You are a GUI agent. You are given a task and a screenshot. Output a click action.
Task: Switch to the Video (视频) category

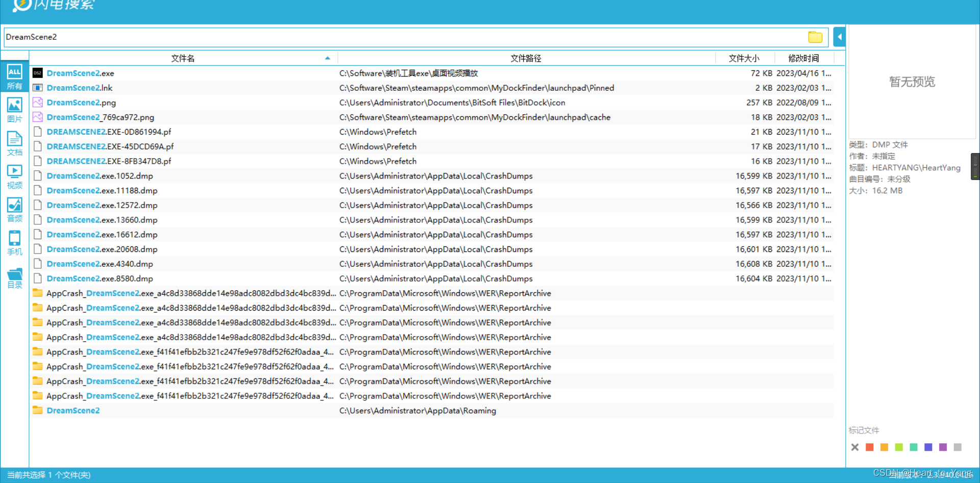(x=14, y=176)
